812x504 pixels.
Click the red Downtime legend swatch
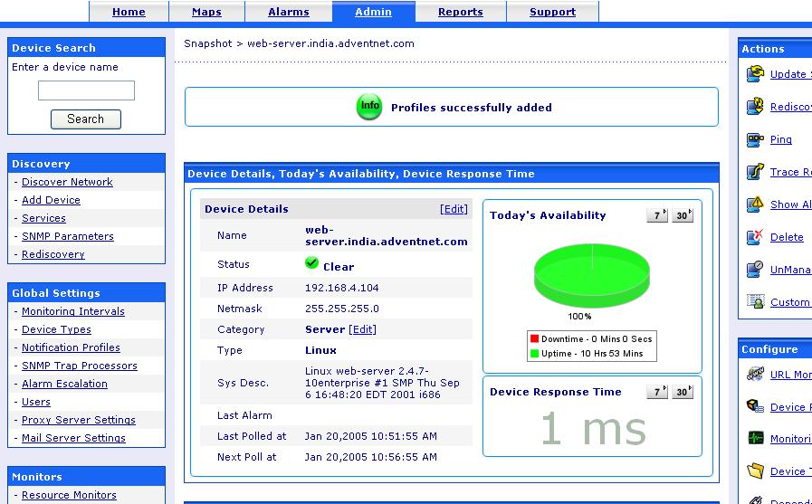[534, 339]
